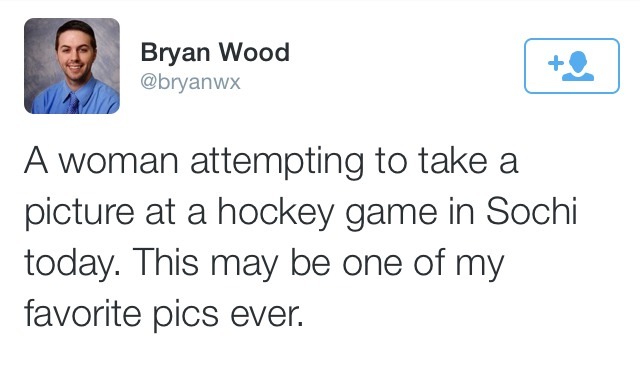Viewport: 640px width, 368px height.
Task: Click the follow user button
Action: pyautogui.click(x=571, y=66)
